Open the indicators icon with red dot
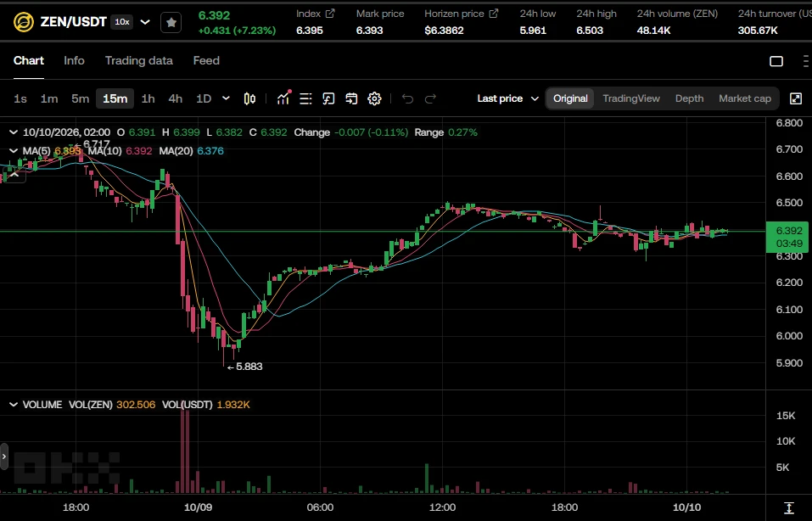Image resolution: width=812 pixels, height=521 pixels. point(283,98)
